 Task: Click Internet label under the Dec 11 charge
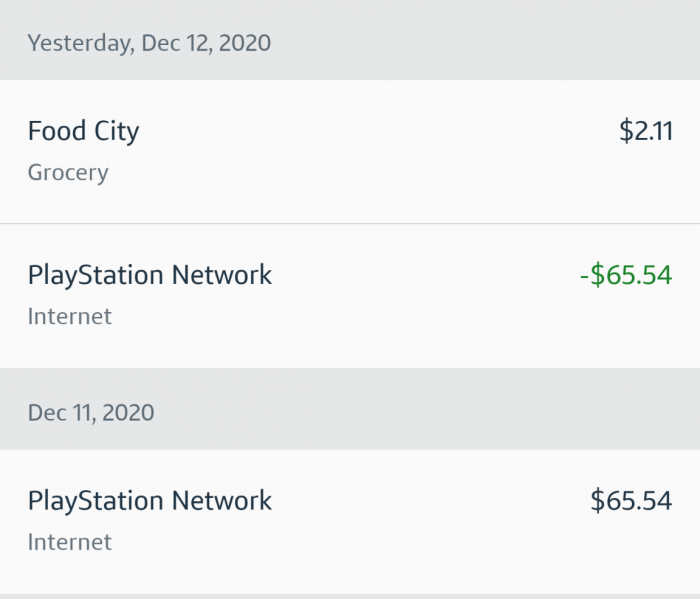pos(70,542)
